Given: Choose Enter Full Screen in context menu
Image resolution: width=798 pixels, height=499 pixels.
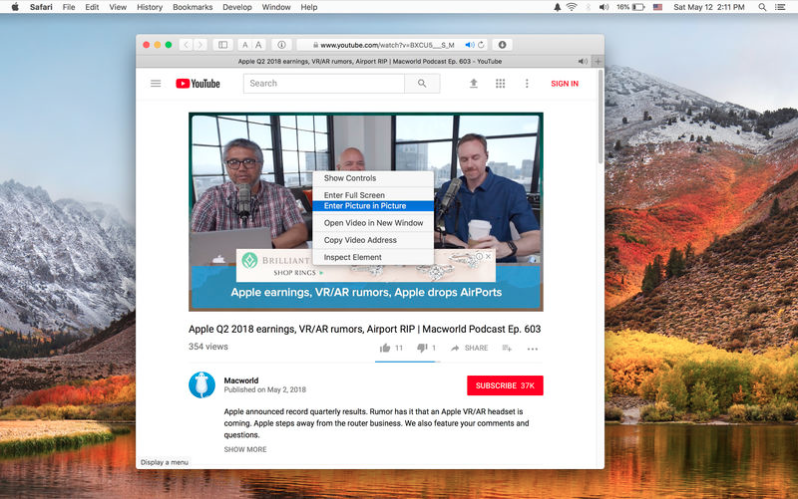Looking at the screenshot, I should pyautogui.click(x=373, y=195).
